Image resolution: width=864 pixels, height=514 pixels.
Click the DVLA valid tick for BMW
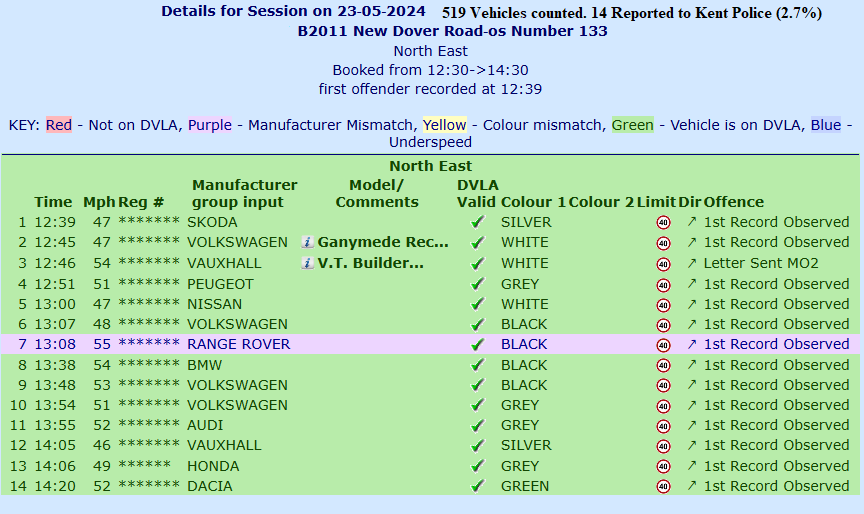click(477, 365)
